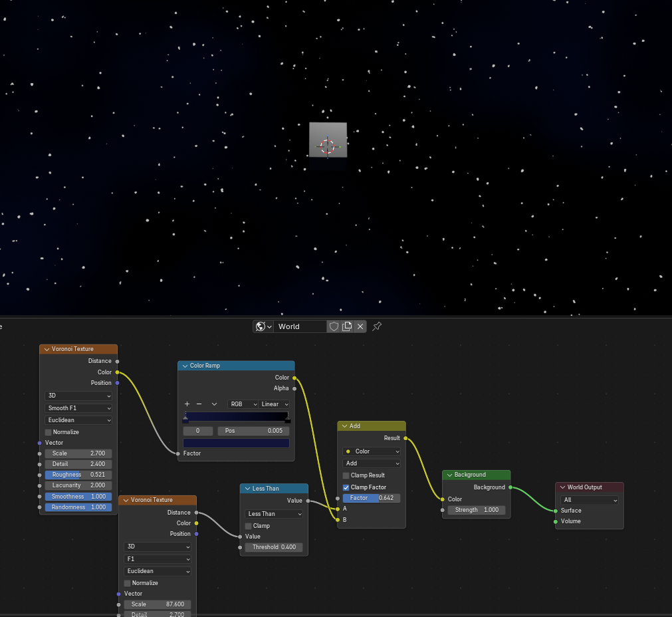Collapse the first Voronoi Texture node

click(x=47, y=350)
